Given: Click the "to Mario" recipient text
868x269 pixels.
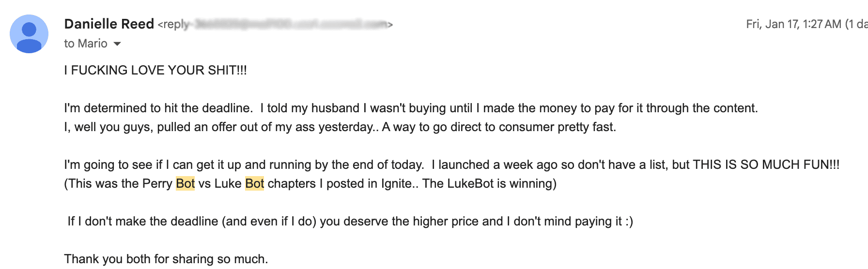Looking at the screenshot, I should coord(86,44).
